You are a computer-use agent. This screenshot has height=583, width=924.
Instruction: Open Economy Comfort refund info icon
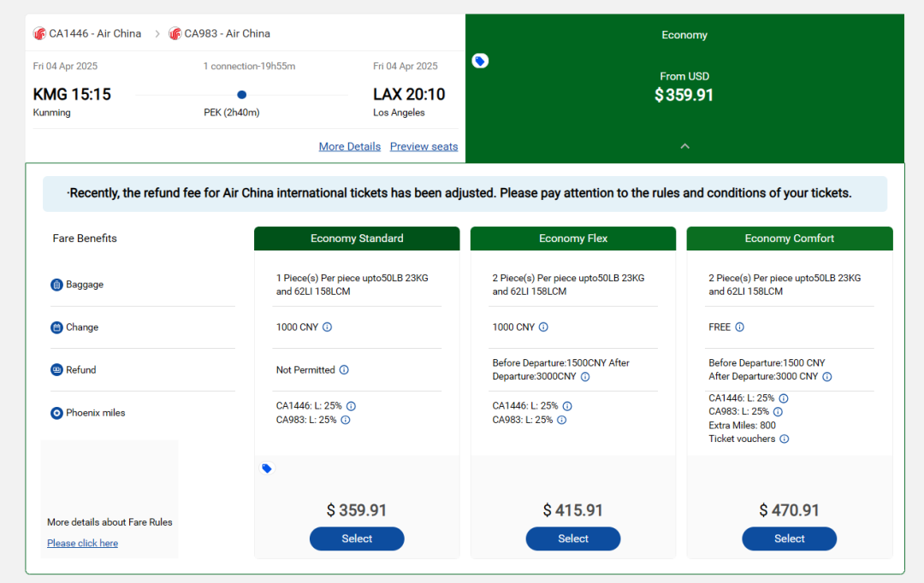[x=827, y=377]
